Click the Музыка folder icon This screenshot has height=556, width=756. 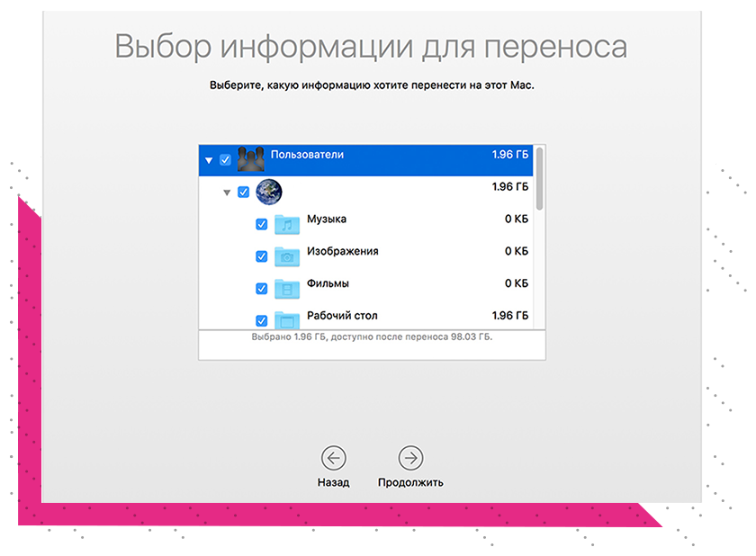coord(287,224)
